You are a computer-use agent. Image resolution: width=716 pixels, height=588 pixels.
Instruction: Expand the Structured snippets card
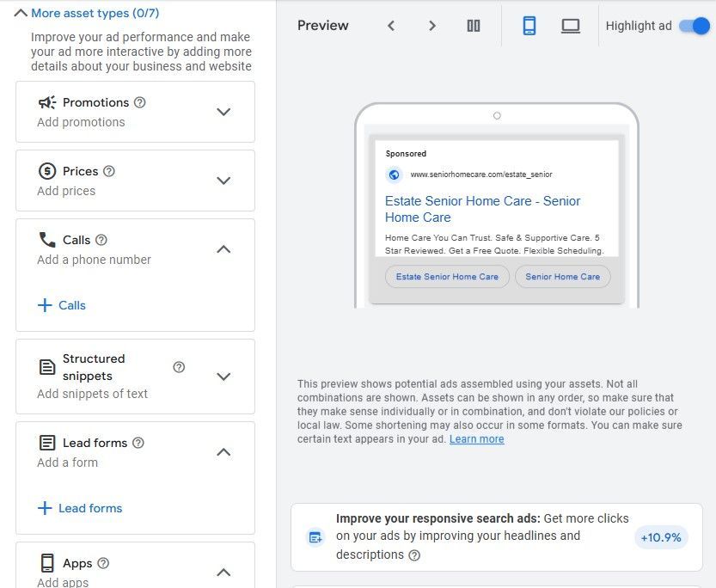223,377
